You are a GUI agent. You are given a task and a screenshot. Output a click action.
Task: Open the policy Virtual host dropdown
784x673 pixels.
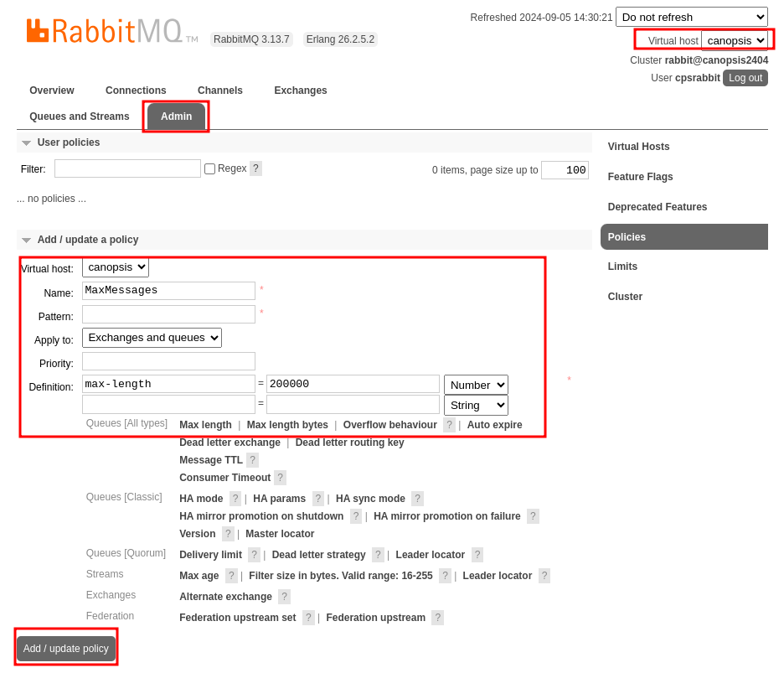(116, 267)
